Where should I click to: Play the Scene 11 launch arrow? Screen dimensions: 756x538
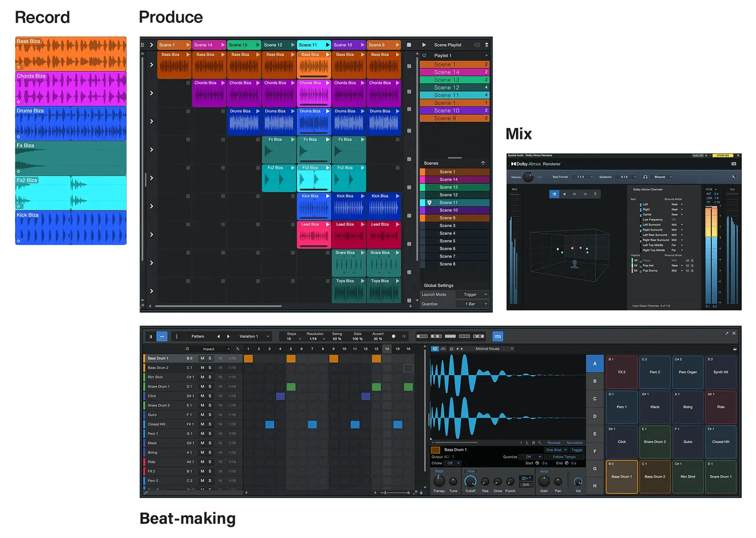327,45
